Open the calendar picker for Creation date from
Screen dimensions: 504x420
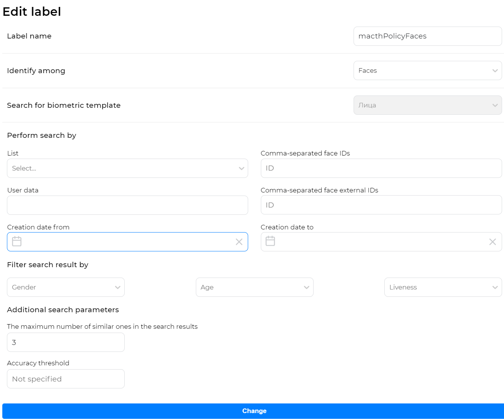[17, 241]
